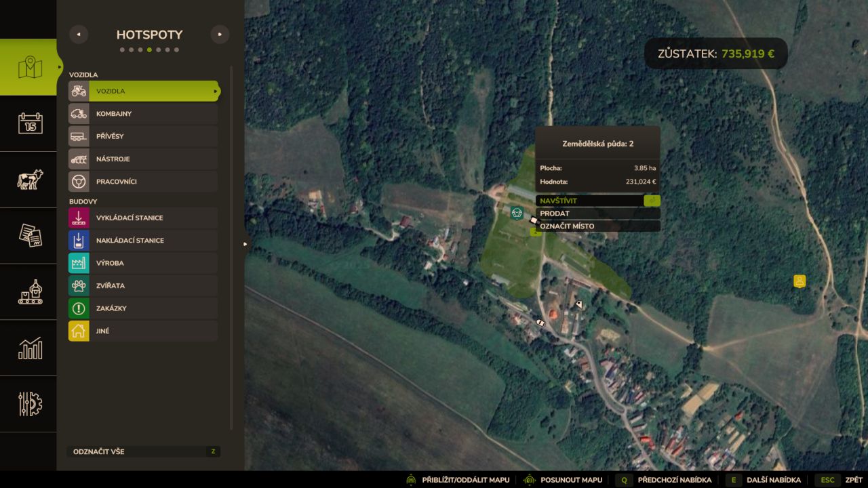Screen dimensions: 868x488
Task: Go to next page with right arrow
Action: [x=220, y=35]
